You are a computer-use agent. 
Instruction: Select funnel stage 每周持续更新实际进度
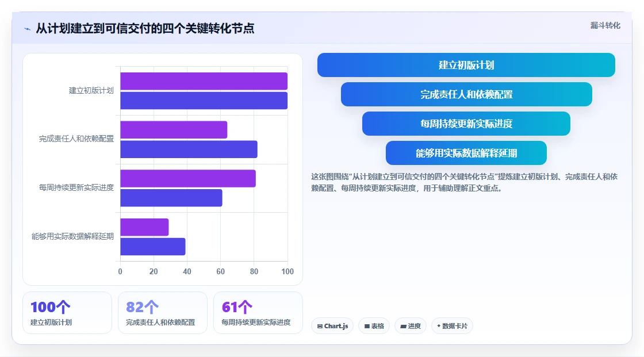pos(466,124)
